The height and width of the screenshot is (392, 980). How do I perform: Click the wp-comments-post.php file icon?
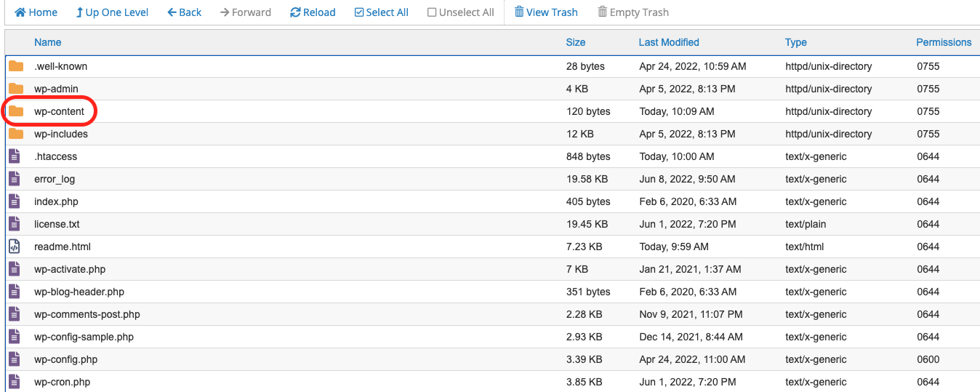14,314
